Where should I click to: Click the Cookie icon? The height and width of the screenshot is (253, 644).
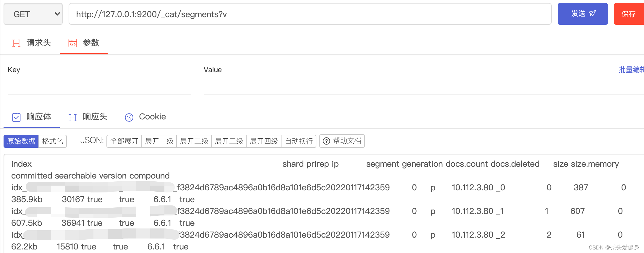tap(129, 117)
